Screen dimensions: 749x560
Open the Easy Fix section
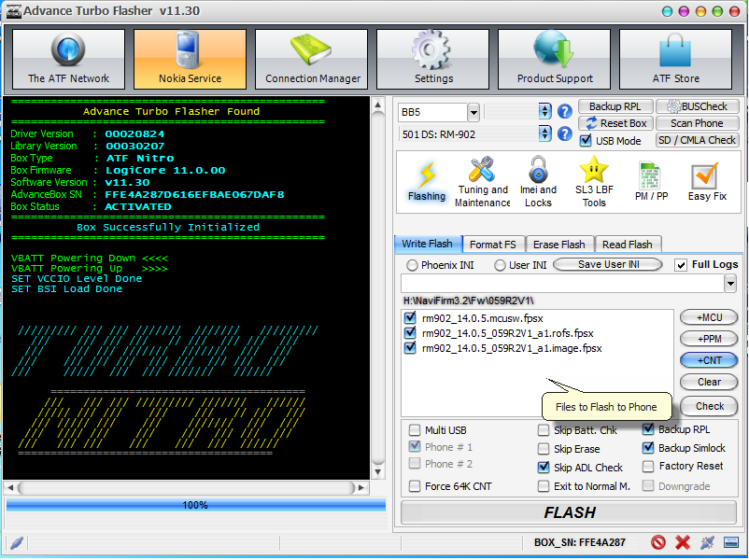tap(706, 181)
